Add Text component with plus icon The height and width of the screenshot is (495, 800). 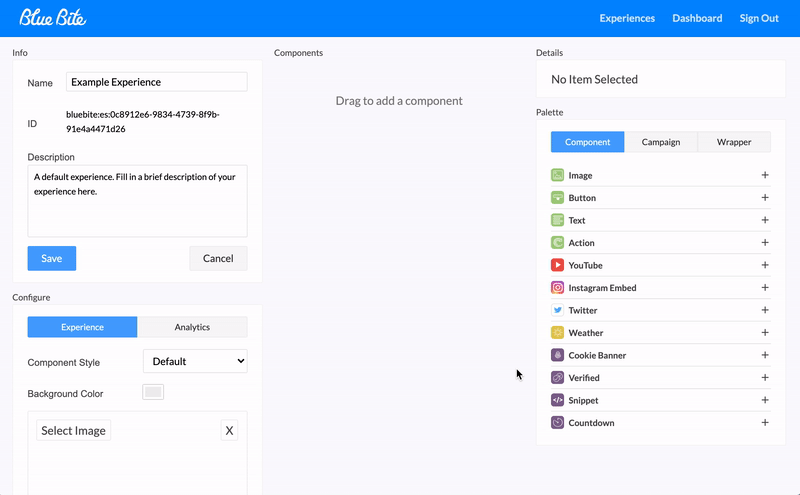tap(765, 220)
